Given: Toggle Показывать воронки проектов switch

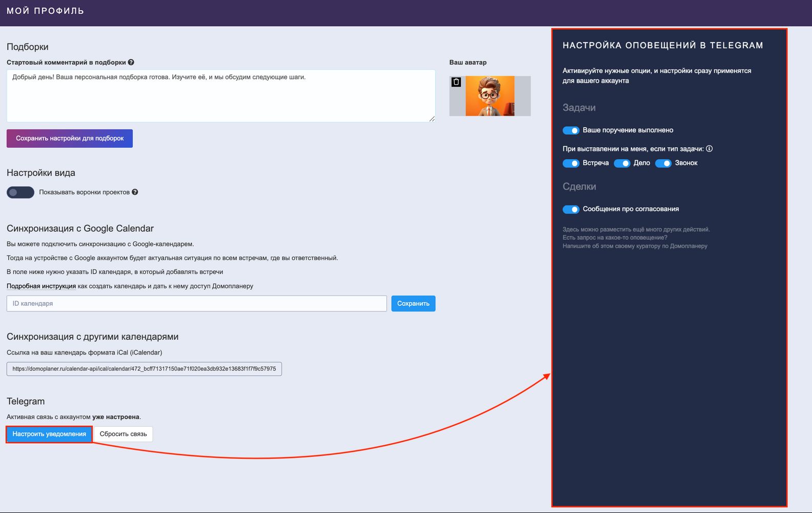Looking at the screenshot, I should click(x=21, y=192).
